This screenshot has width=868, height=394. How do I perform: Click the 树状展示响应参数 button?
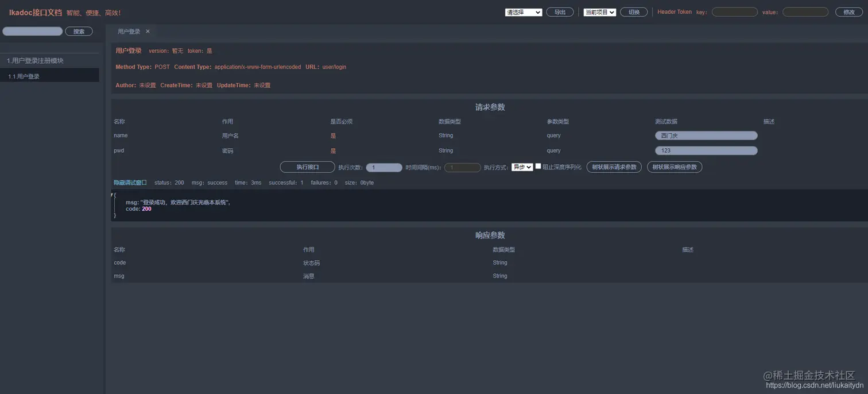pos(675,167)
